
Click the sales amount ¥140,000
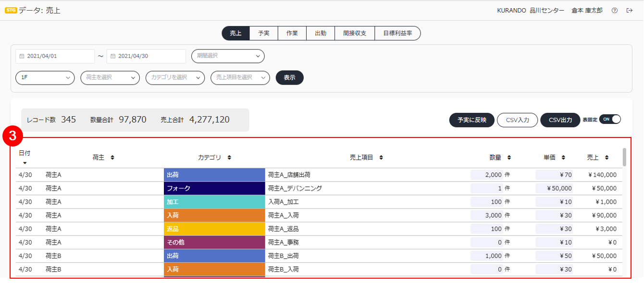point(602,175)
